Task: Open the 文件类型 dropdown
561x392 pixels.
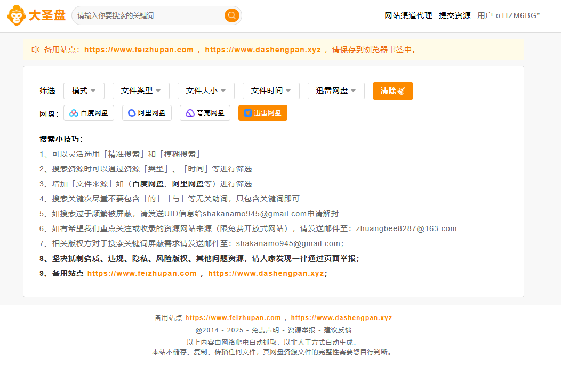Action: click(x=141, y=91)
